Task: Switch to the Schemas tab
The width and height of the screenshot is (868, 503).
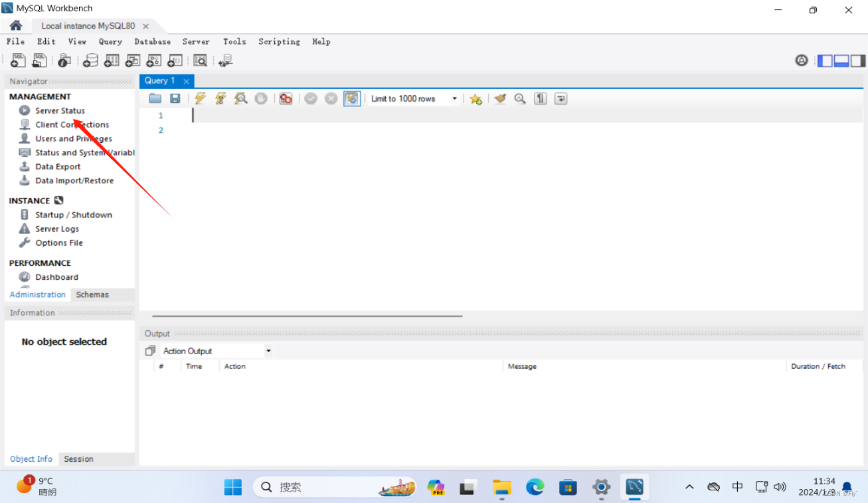Action: pyautogui.click(x=92, y=294)
